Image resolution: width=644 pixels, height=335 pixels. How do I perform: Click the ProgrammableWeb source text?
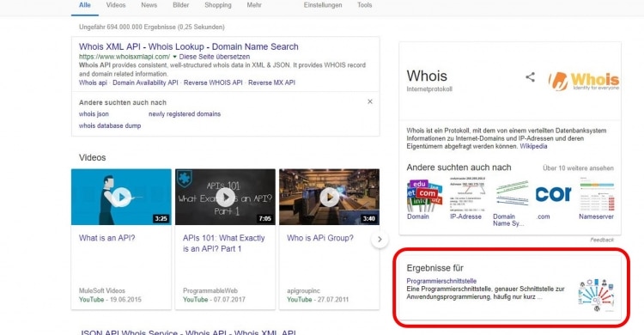coord(210,290)
